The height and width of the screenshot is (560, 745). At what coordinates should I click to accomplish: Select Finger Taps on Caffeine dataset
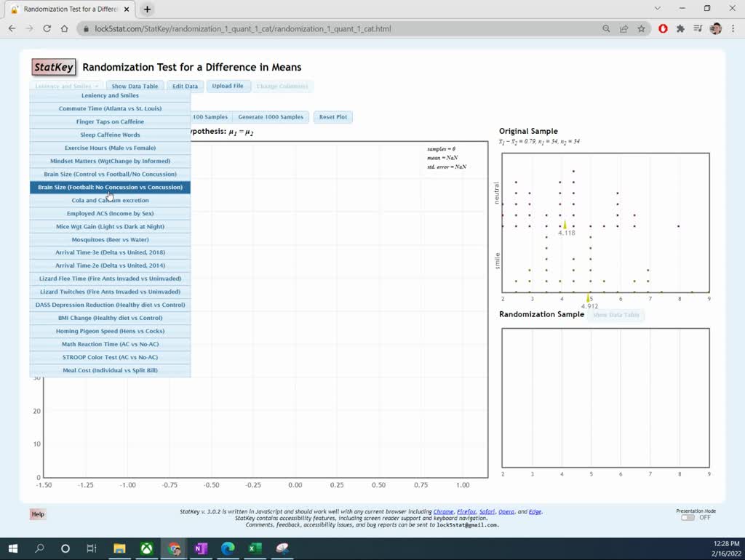coord(111,121)
